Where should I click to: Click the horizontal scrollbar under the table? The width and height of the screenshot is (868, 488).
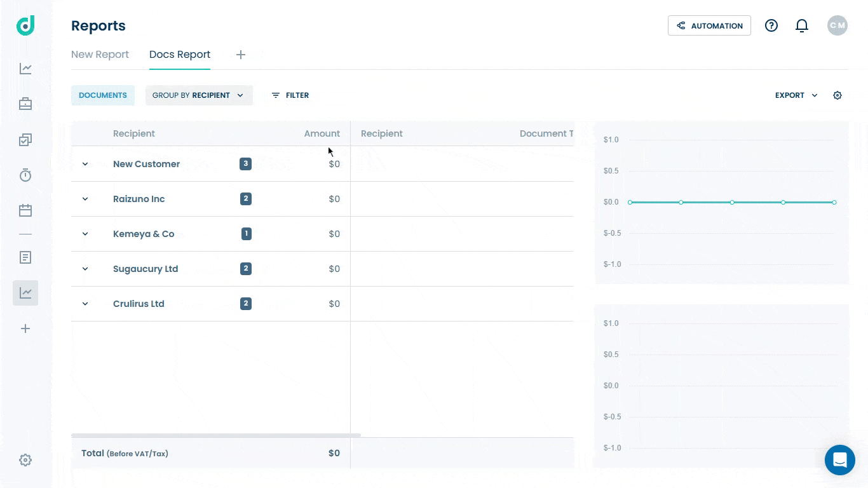[x=216, y=435]
